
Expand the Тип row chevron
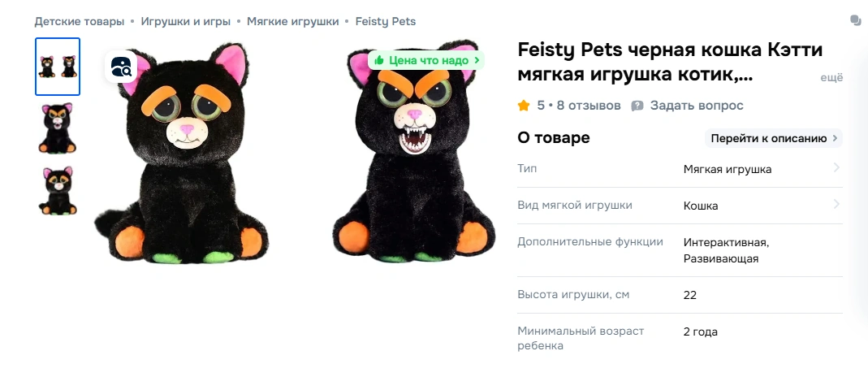click(836, 168)
